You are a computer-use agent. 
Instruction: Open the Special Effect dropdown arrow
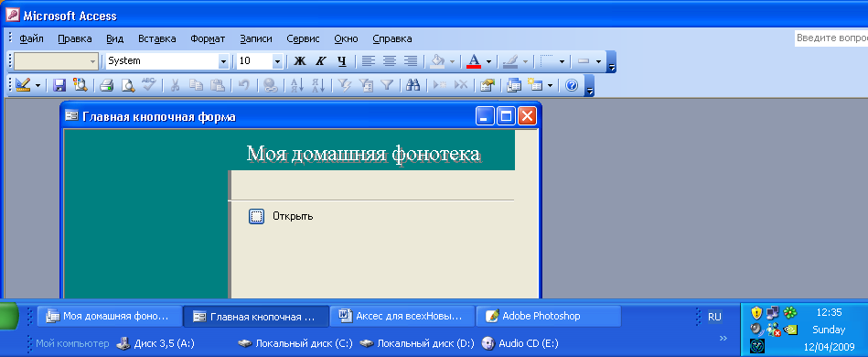point(598,61)
